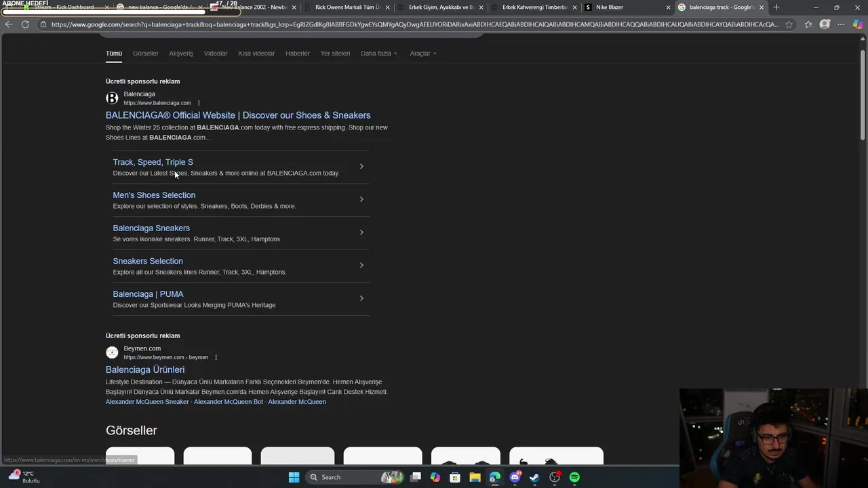Screen dimensions: 868x488
Task: Go back with the browser back arrow
Action: pyautogui.click(x=9, y=24)
